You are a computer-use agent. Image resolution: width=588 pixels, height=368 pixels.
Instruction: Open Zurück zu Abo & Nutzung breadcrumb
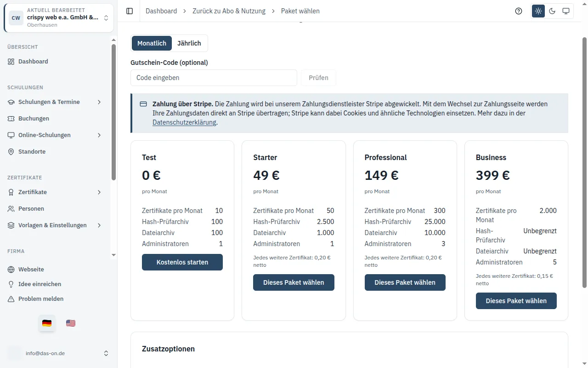(x=229, y=11)
